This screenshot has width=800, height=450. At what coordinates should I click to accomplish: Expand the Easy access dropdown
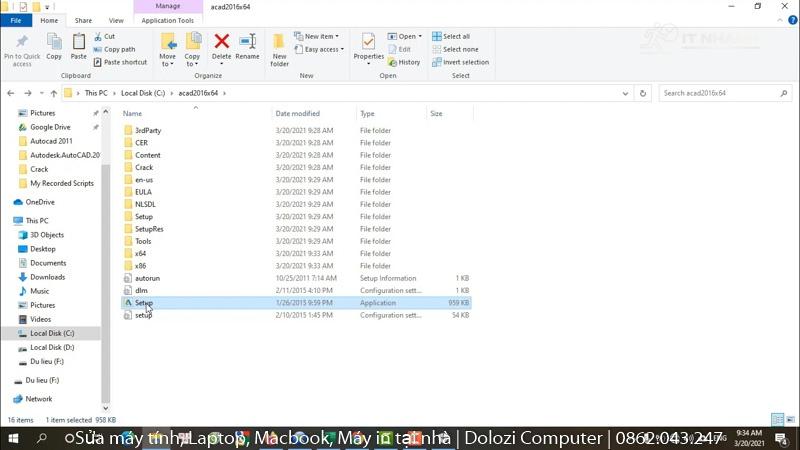tap(319, 49)
